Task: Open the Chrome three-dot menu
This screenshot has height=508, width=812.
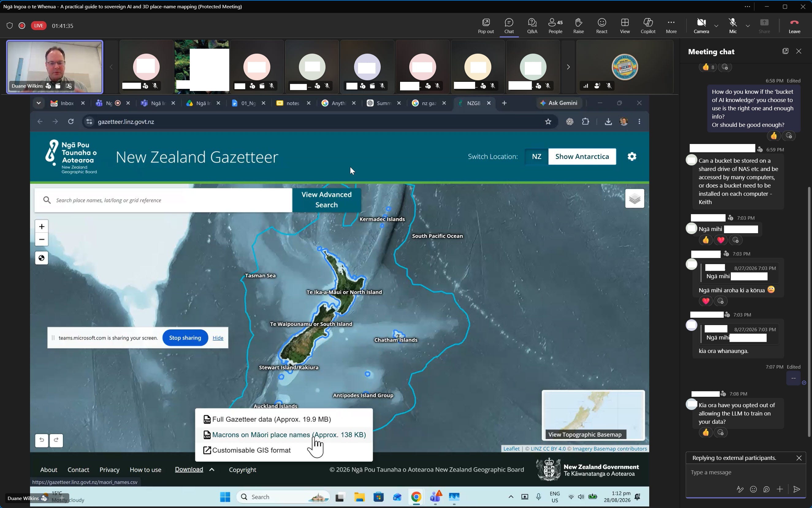Action: (639, 122)
